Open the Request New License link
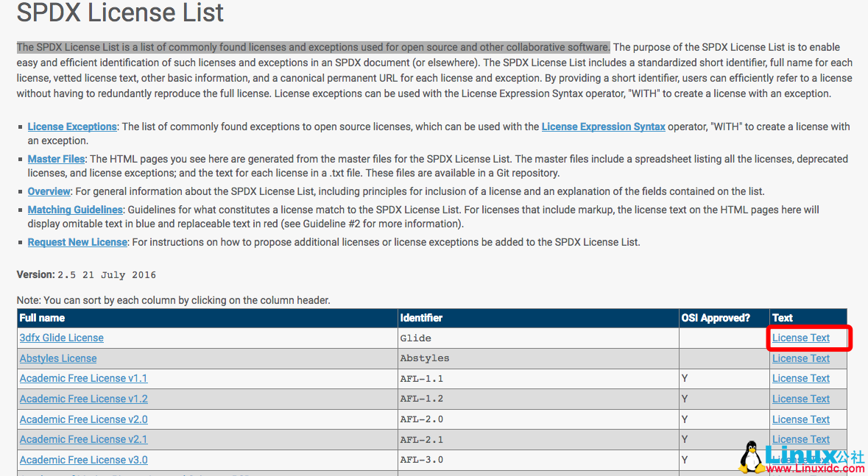The image size is (868, 476). (x=77, y=242)
